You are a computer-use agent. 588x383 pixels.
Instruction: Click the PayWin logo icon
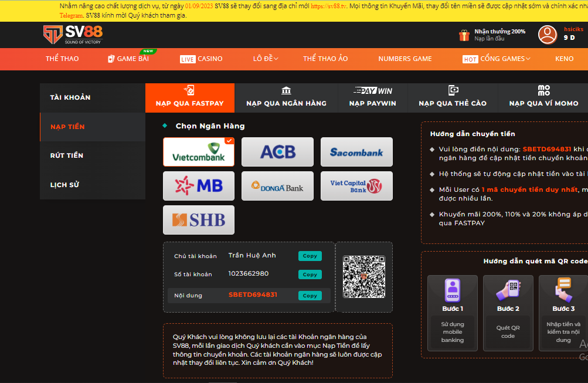[372, 90]
